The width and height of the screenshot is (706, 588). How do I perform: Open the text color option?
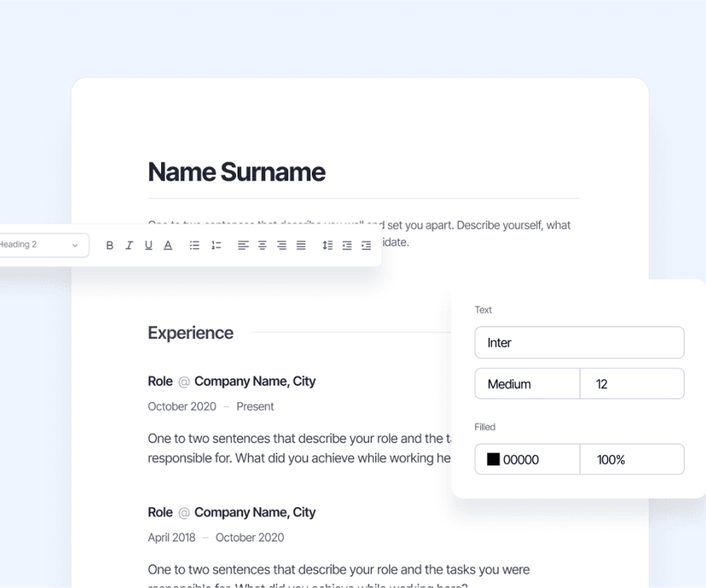[x=168, y=245]
